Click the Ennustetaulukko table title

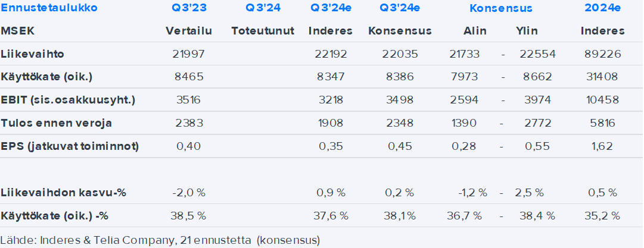pos(49,8)
